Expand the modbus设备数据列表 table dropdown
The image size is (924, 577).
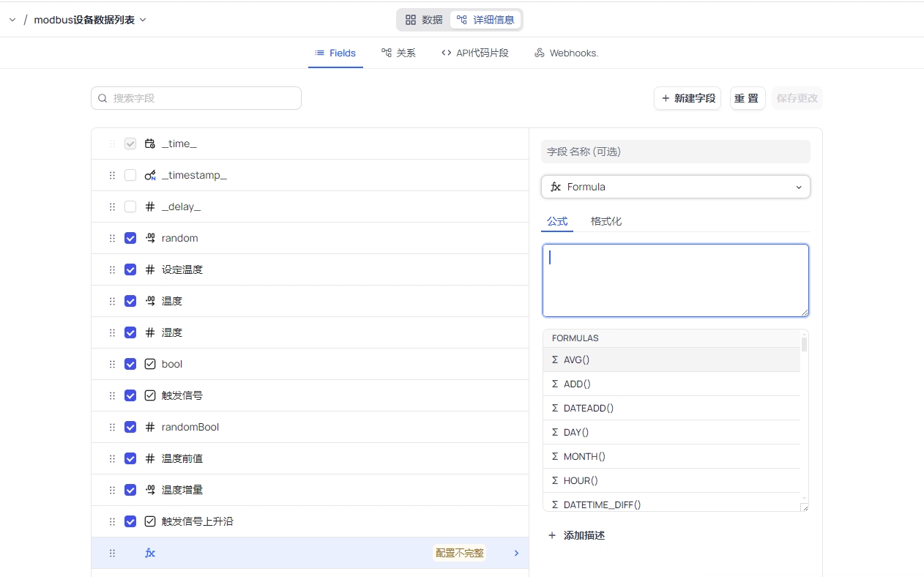click(x=143, y=20)
